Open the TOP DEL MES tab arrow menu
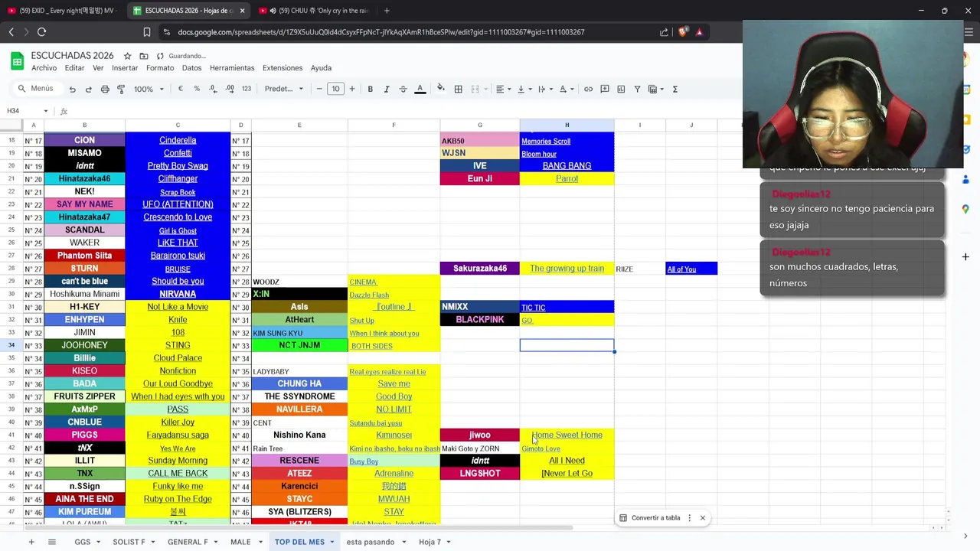Viewport: 980px width, 551px height. coord(332,542)
